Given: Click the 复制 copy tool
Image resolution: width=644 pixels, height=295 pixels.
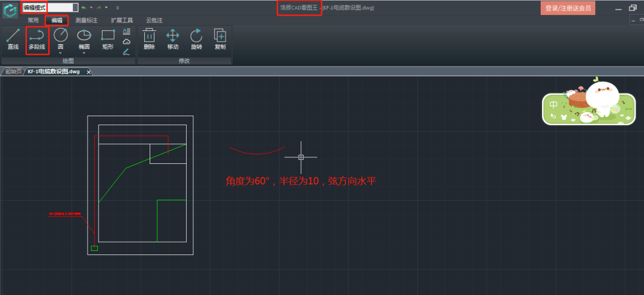Looking at the screenshot, I should coord(220,39).
